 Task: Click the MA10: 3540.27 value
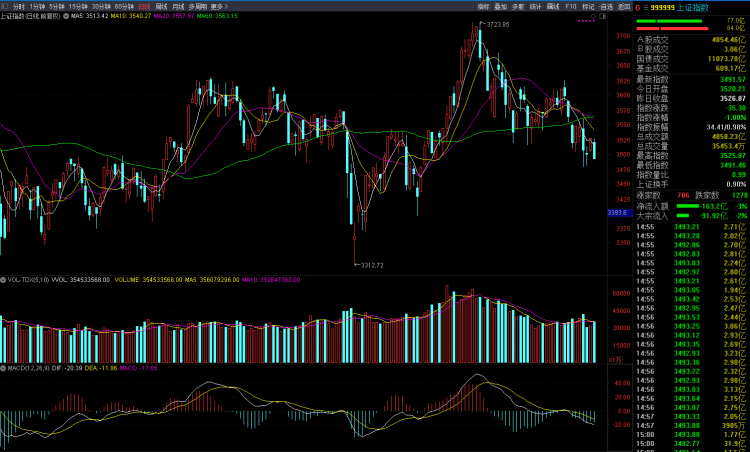pyautogui.click(x=131, y=16)
